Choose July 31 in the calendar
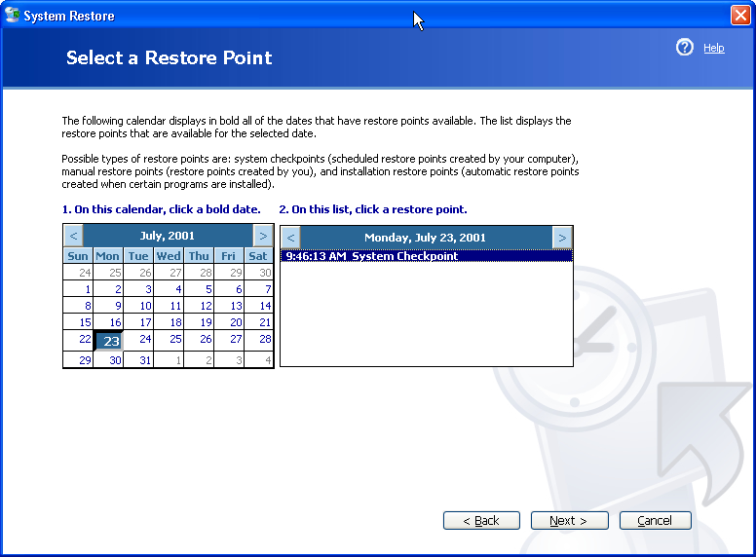 click(x=145, y=360)
